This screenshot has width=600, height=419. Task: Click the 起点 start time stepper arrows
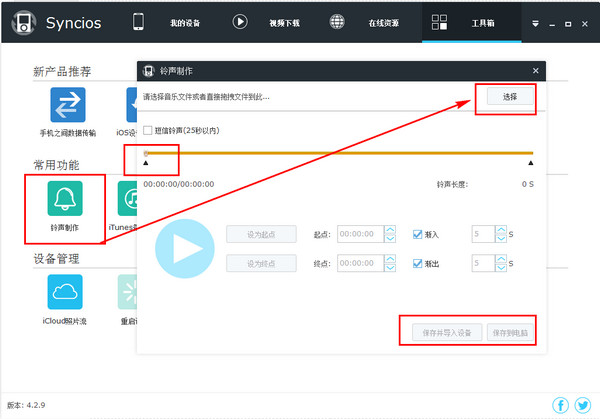(x=390, y=234)
